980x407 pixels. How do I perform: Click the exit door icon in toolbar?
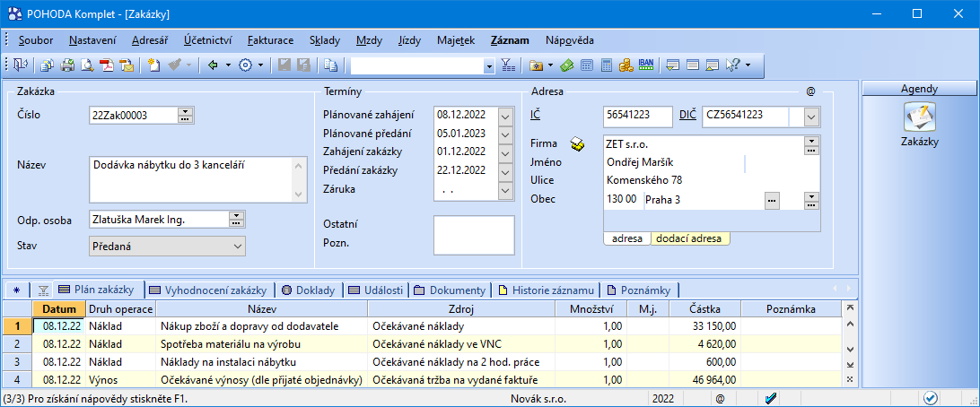[x=20, y=65]
